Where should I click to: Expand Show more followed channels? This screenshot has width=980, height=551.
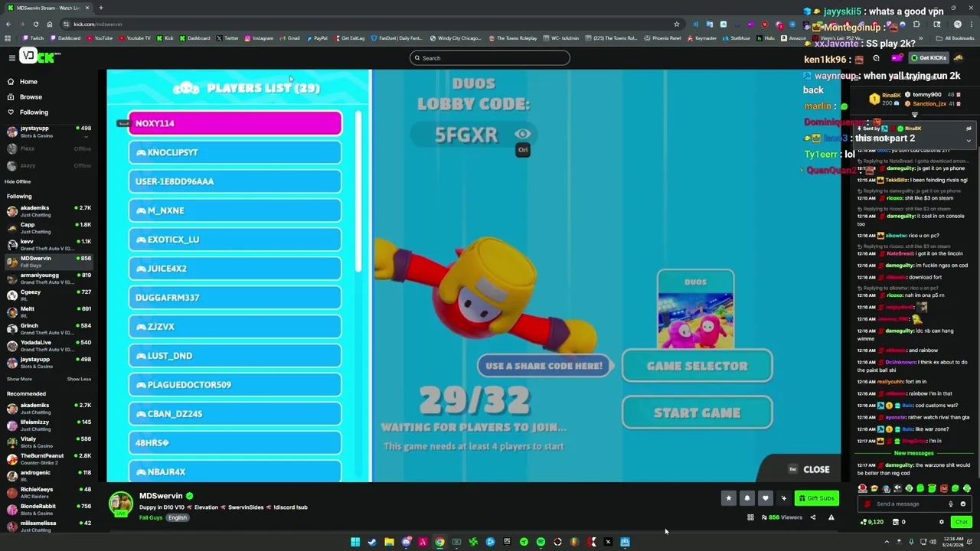pyautogui.click(x=19, y=379)
